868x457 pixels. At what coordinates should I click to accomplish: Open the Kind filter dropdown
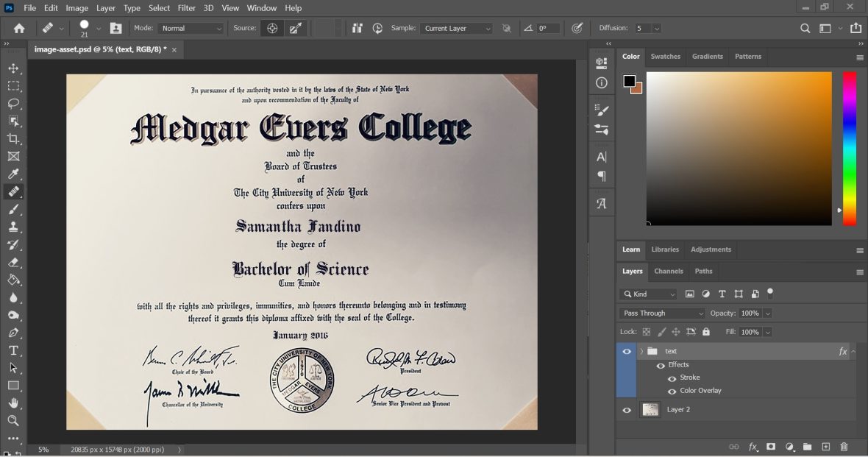pos(648,294)
